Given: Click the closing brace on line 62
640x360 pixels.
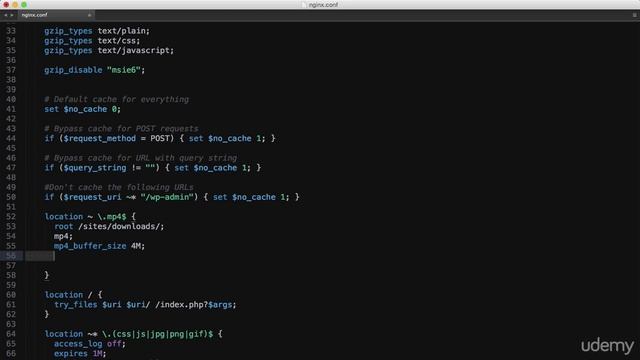Looking at the screenshot, I should point(47,314).
